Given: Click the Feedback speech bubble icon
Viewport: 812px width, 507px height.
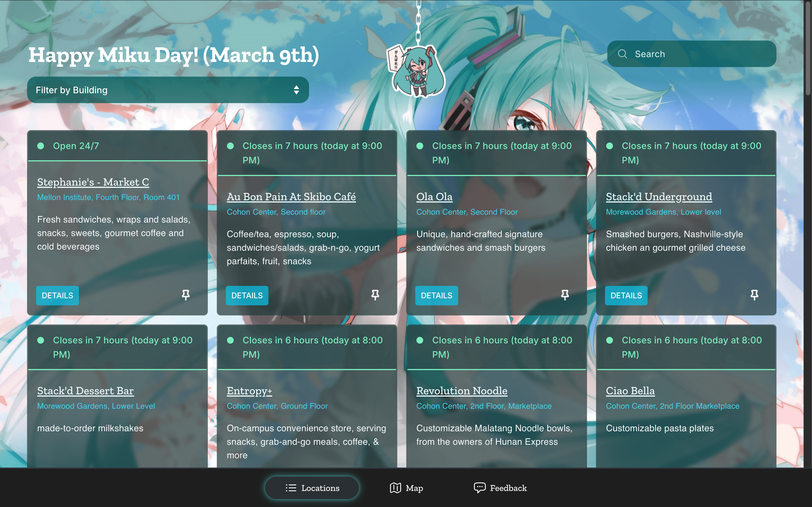Looking at the screenshot, I should pos(480,488).
